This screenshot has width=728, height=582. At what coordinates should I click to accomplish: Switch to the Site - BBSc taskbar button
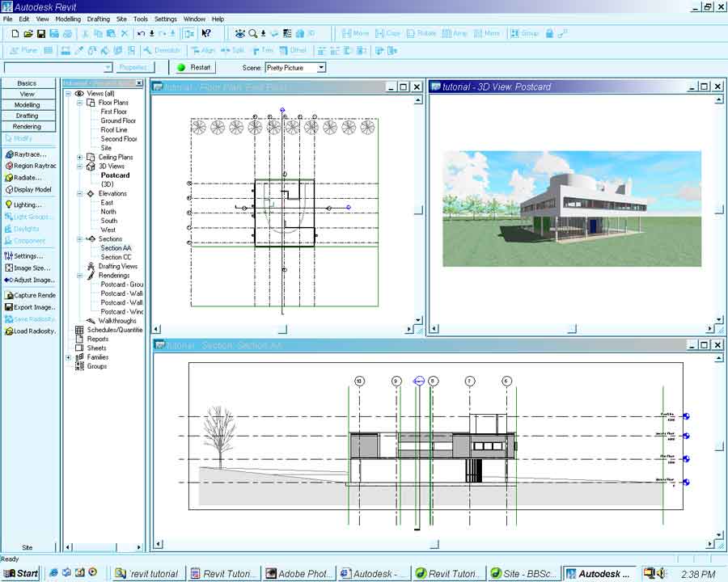click(x=523, y=574)
